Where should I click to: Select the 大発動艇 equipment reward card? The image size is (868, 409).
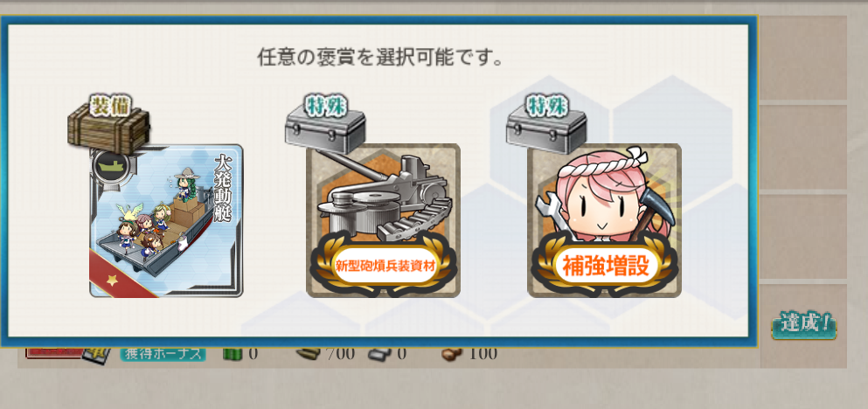tap(166, 221)
